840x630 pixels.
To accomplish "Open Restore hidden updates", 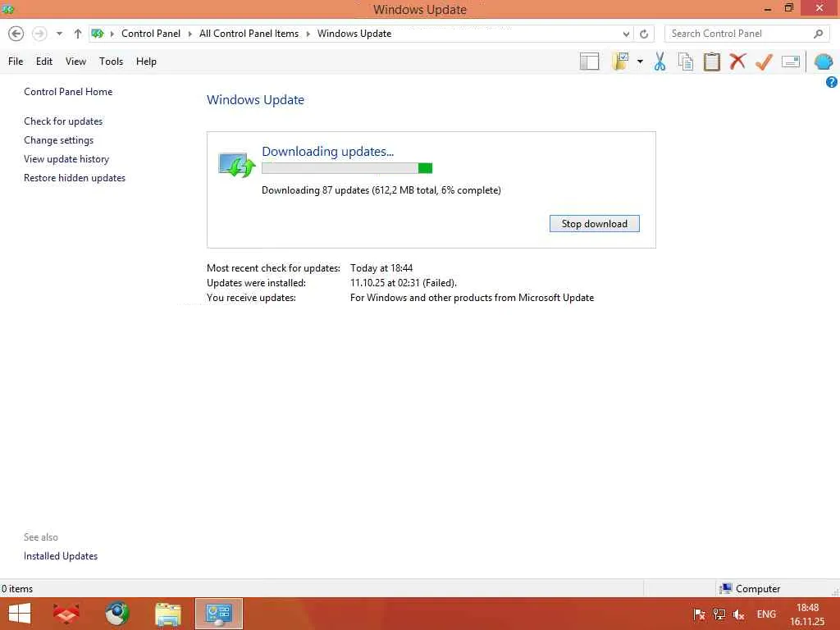I will click(x=75, y=177).
